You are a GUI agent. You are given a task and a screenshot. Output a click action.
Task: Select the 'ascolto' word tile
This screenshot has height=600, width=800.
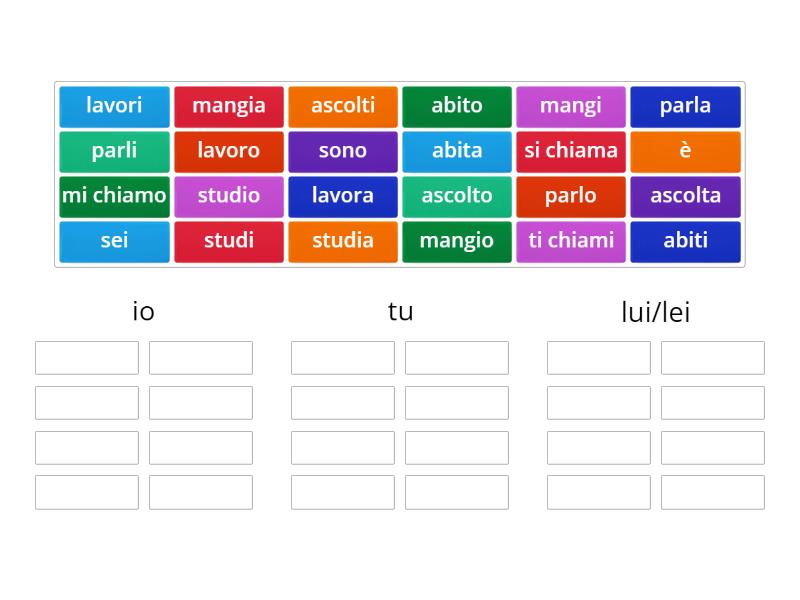click(x=457, y=196)
